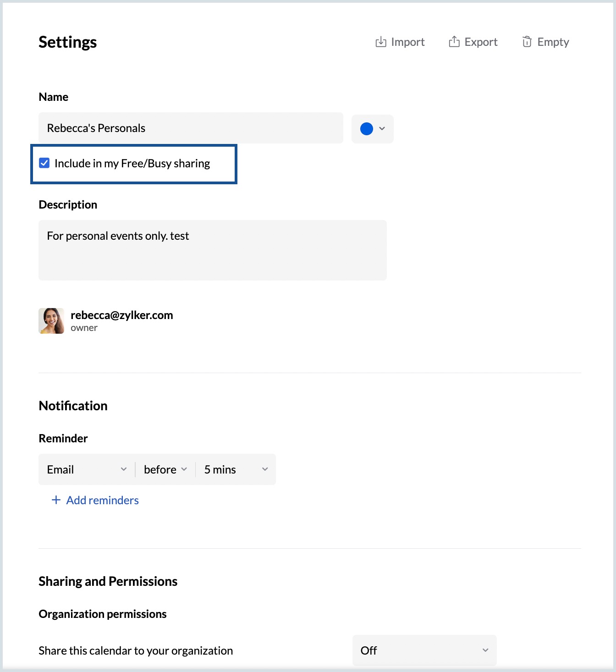This screenshot has height=672, width=616.
Task: Click the Export button
Action: pyautogui.click(x=473, y=42)
